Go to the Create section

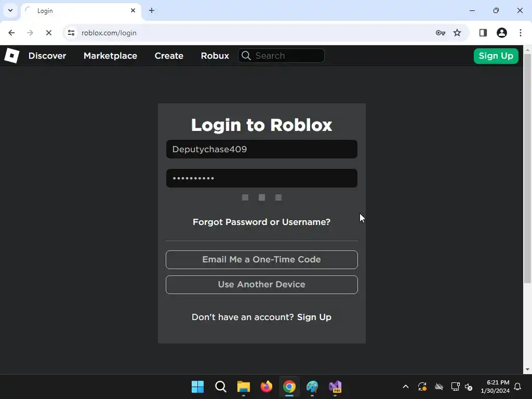tap(169, 56)
